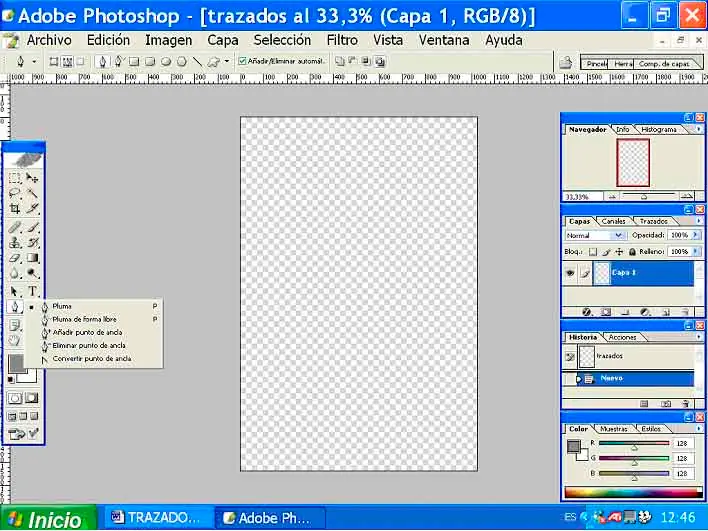
Task: Select the Clone Stamp tool
Action: (x=15, y=242)
